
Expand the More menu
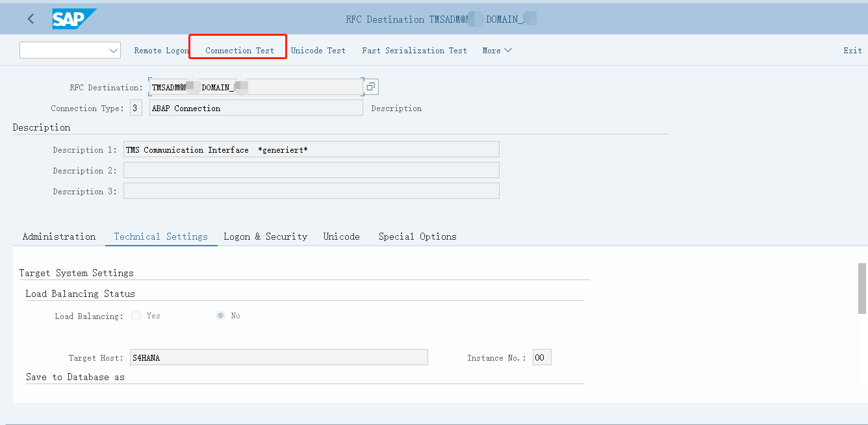point(497,51)
